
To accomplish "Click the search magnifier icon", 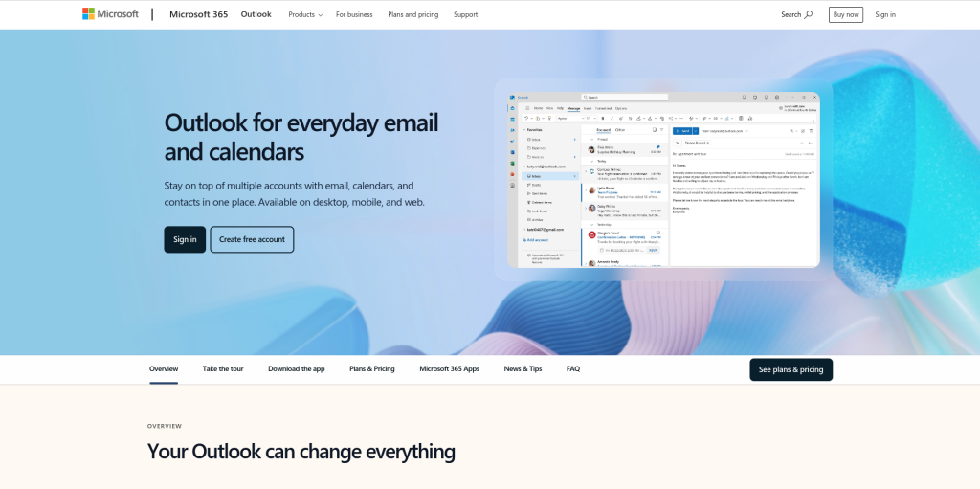I will click(809, 14).
